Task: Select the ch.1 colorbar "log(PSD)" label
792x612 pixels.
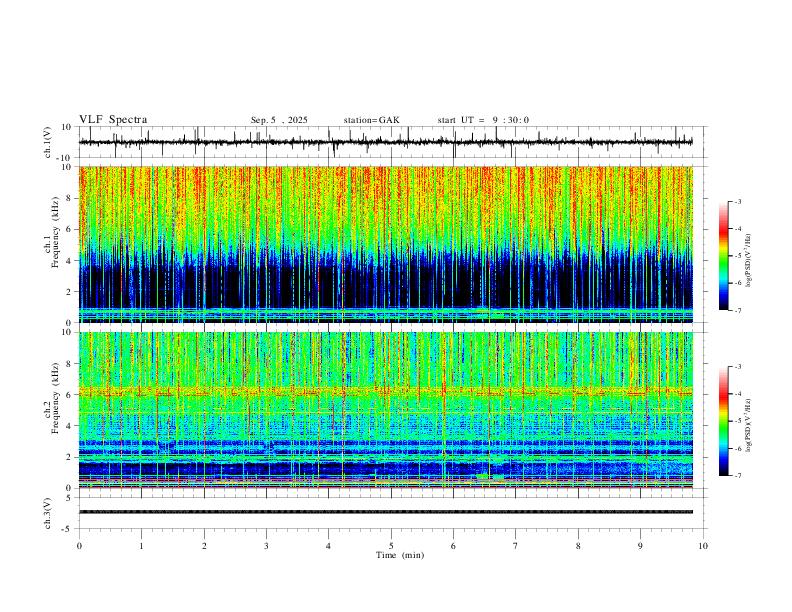Action: click(749, 261)
